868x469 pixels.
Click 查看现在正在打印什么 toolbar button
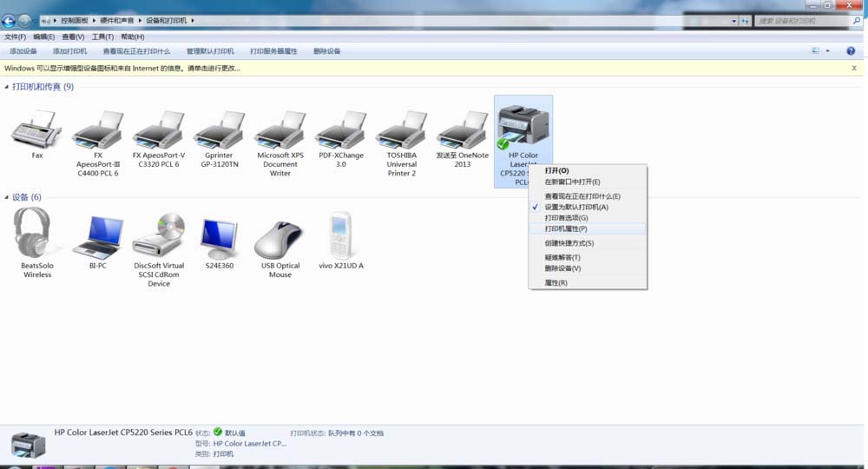coord(137,51)
